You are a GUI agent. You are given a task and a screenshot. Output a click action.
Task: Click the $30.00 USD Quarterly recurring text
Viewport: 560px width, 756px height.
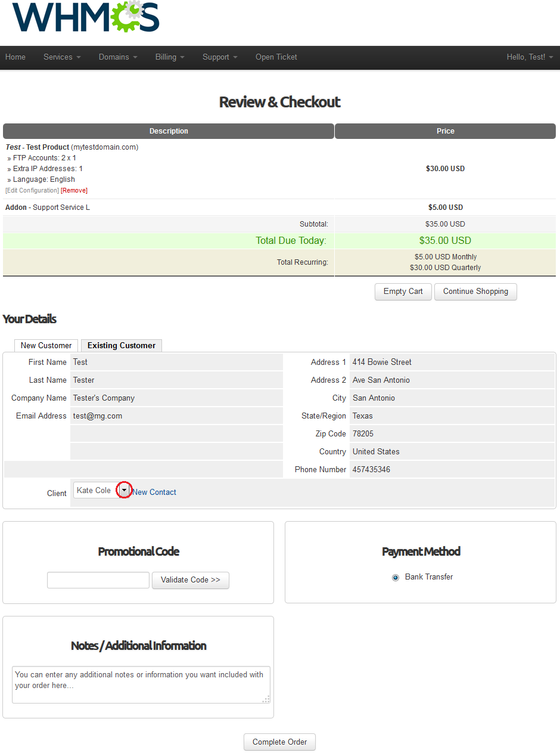446,268
